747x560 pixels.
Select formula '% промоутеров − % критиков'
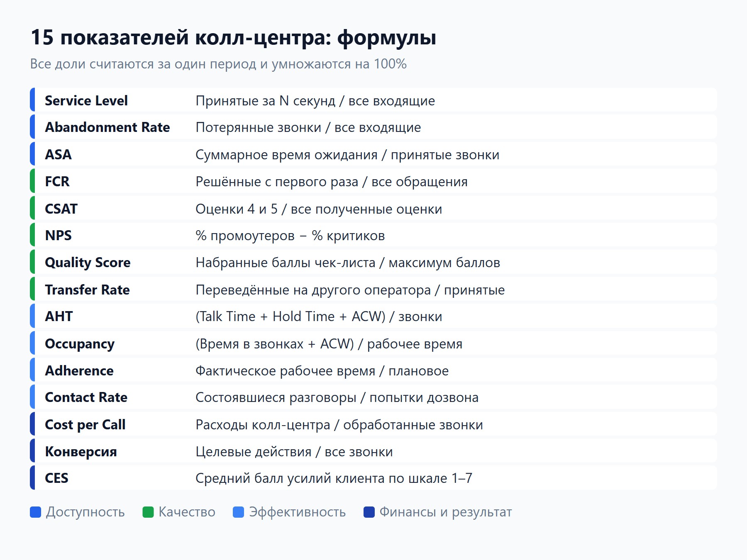click(x=290, y=236)
